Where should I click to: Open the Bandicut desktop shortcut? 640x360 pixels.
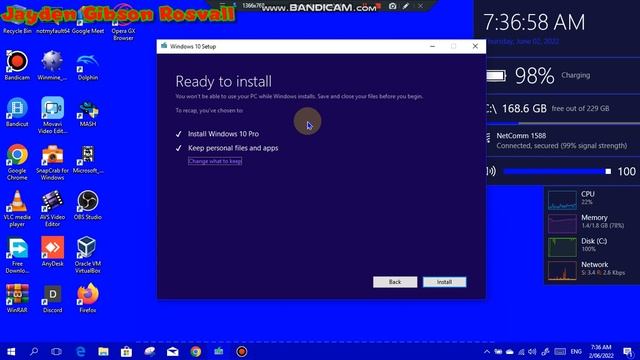[x=17, y=112]
